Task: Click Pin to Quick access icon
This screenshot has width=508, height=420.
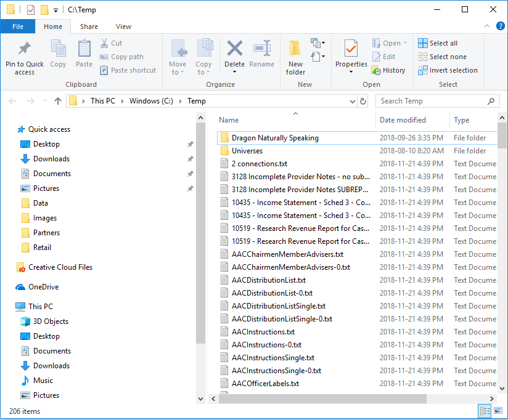Action: (x=25, y=49)
